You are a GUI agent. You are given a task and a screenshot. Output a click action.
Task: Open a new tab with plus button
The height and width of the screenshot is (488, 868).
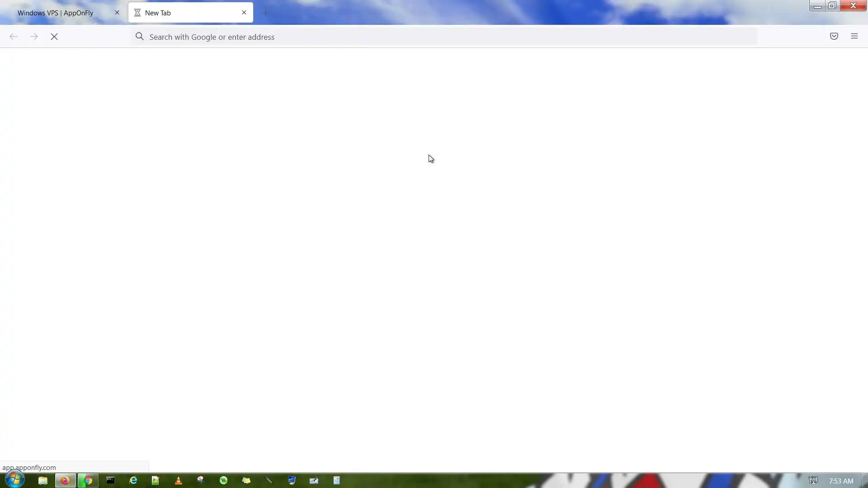[x=265, y=13]
